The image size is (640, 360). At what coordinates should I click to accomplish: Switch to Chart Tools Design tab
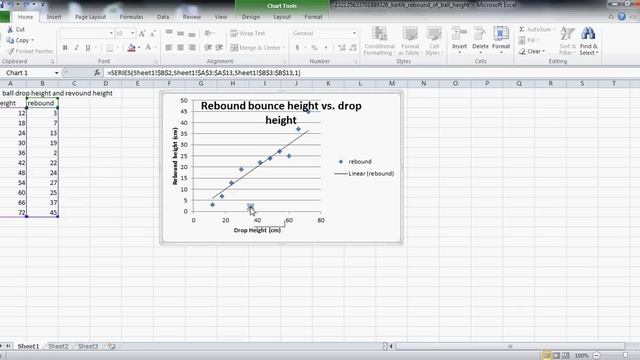pyautogui.click(x=251, y=17)
